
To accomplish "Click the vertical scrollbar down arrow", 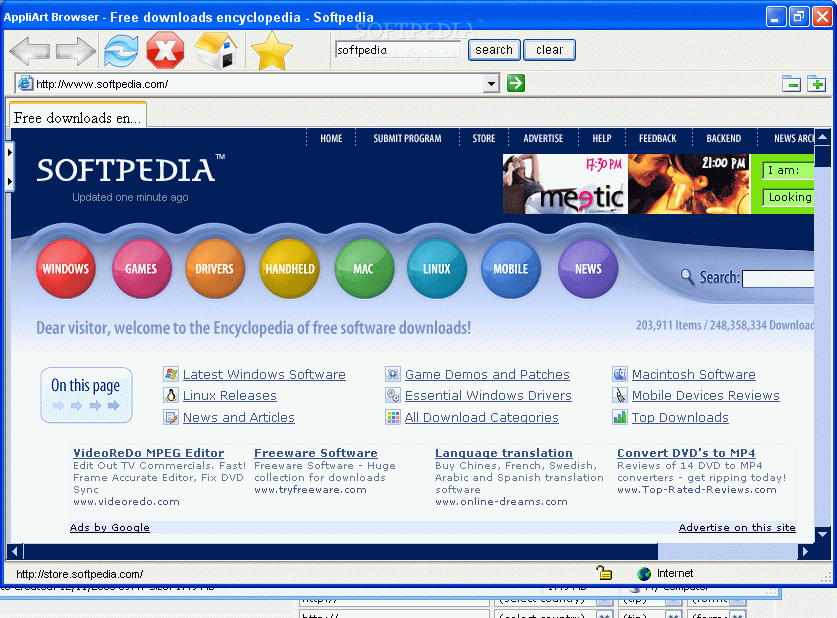I will 822,534.
